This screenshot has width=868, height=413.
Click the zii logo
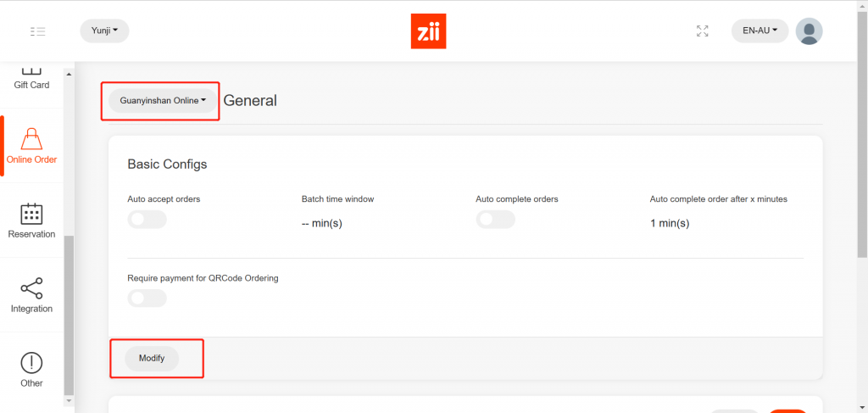coord(428,31)
